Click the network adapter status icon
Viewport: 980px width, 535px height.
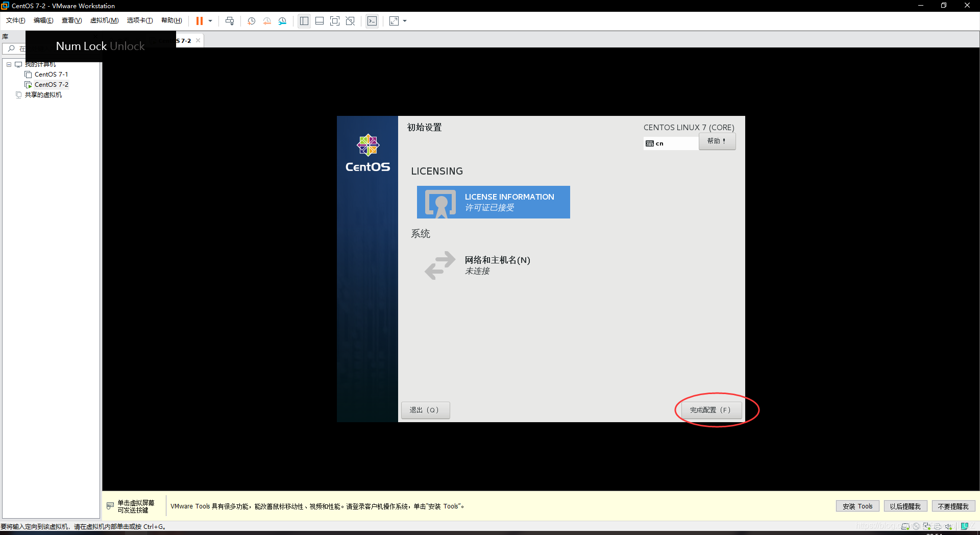coord(927,526)
